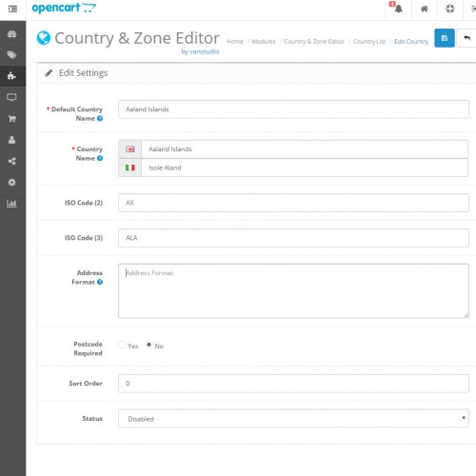The width and height of the screenshot is (476, 476).
Task: Open the Reports bar chart icon
Action: 11,204
